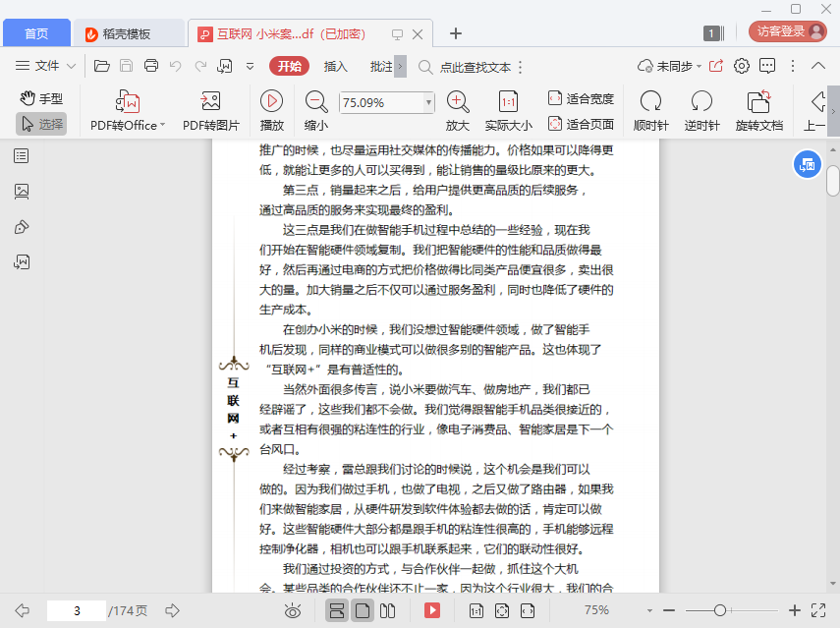The width and height of the screenshot is (840, 628).
Task: Click the 放大 zoom in icon
Action: tap(457, 101)
